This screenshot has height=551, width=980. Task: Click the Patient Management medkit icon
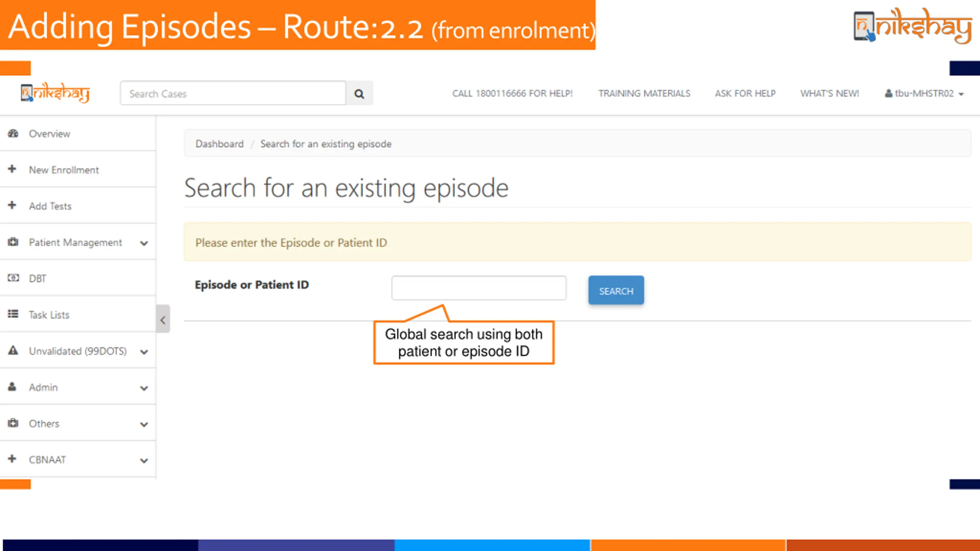click(x=13, y=242)
